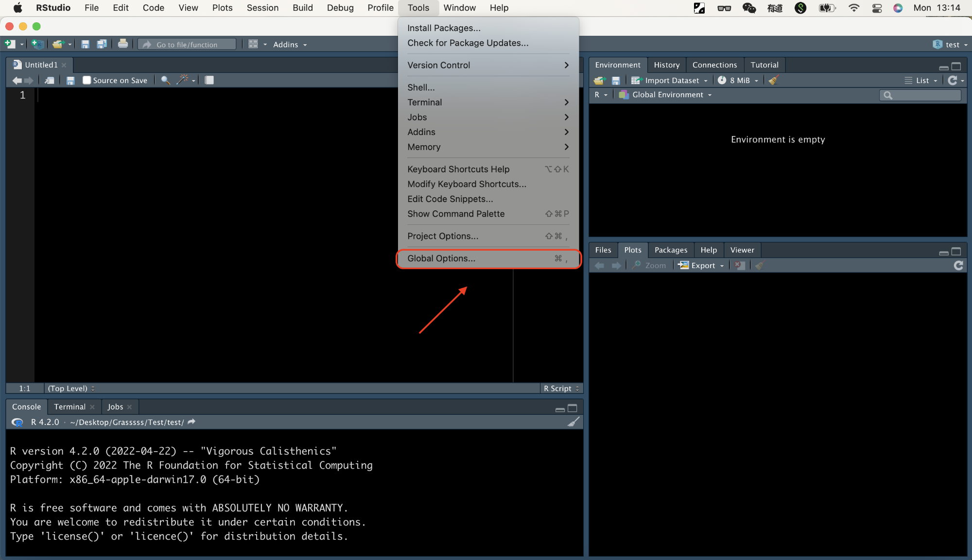The image size is (972, 560).
Task: Switch to the History tab
Action: point(666,65)
